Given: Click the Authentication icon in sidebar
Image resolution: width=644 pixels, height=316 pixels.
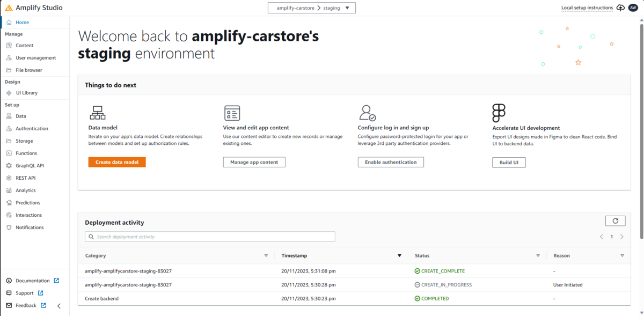Looking at the screenshot, I should tap(9, 129).
